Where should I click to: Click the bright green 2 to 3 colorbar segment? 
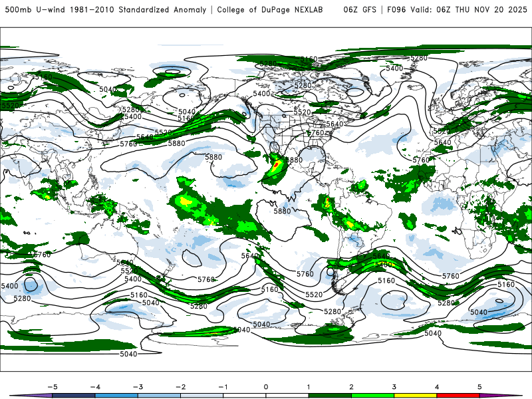373,396
